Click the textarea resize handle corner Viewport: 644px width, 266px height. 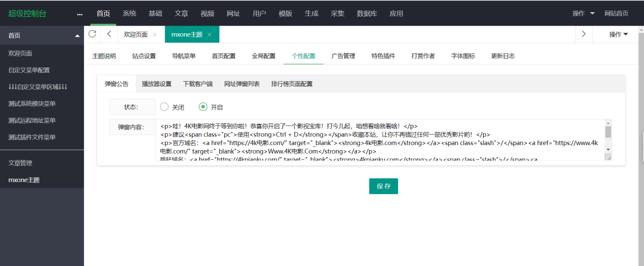(608, 157)
